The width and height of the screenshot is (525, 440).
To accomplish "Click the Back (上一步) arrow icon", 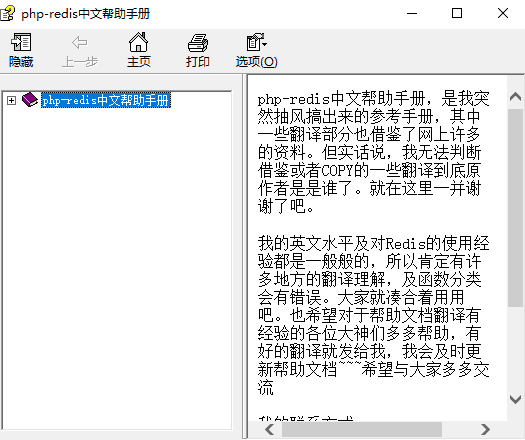I will click(79, 43).
